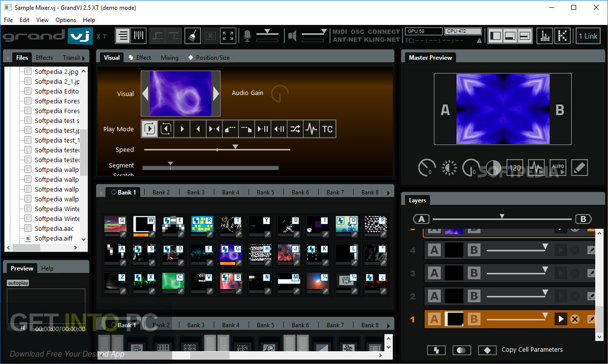Switch to the Effects tab
The height and width of the screenshot is (364, 608).
pyautogui.click(x=44, y=58)
